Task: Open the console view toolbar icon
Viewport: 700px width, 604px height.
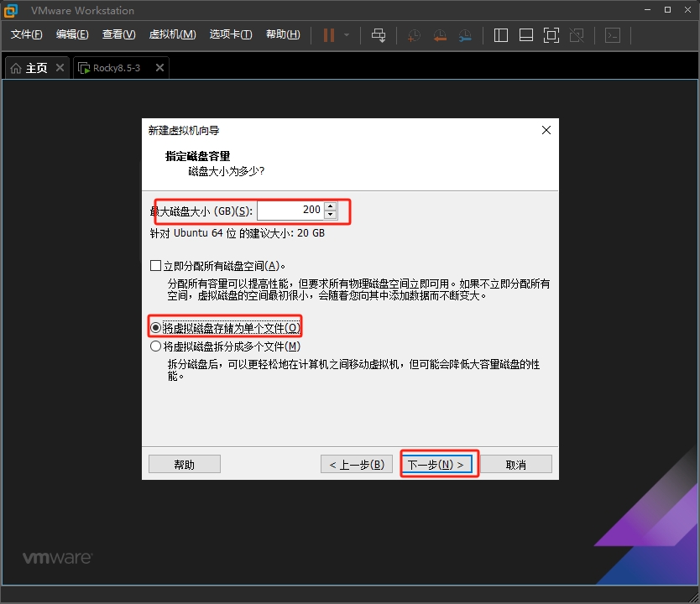Action: pyautogui.click(x=613, y=35)
